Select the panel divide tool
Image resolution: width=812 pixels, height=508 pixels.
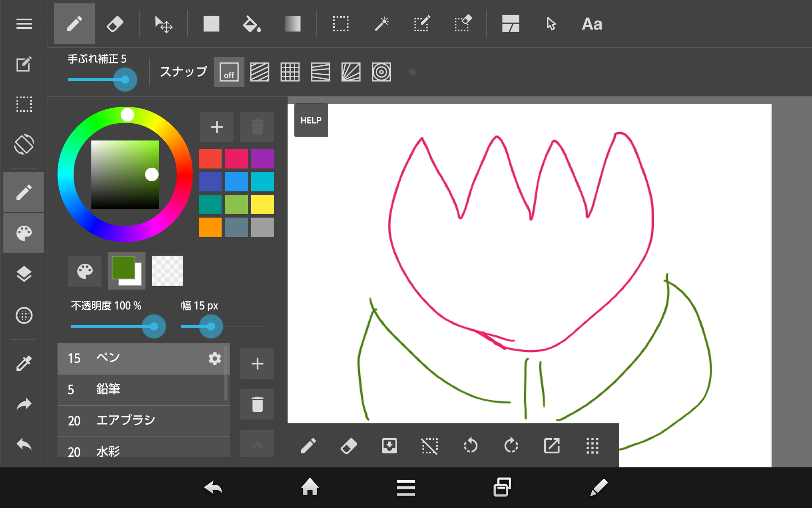coord(510,24)
